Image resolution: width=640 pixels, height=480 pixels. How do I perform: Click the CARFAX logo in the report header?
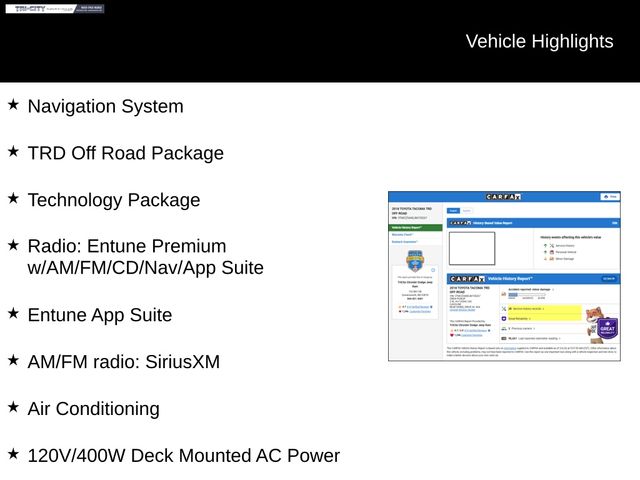[503, 197]
